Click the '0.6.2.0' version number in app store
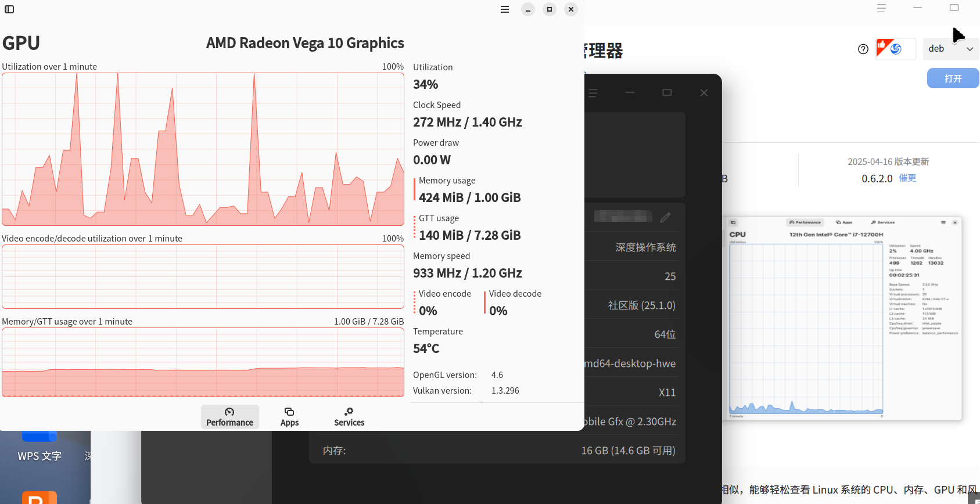980x504 pixels. point(877,178)
